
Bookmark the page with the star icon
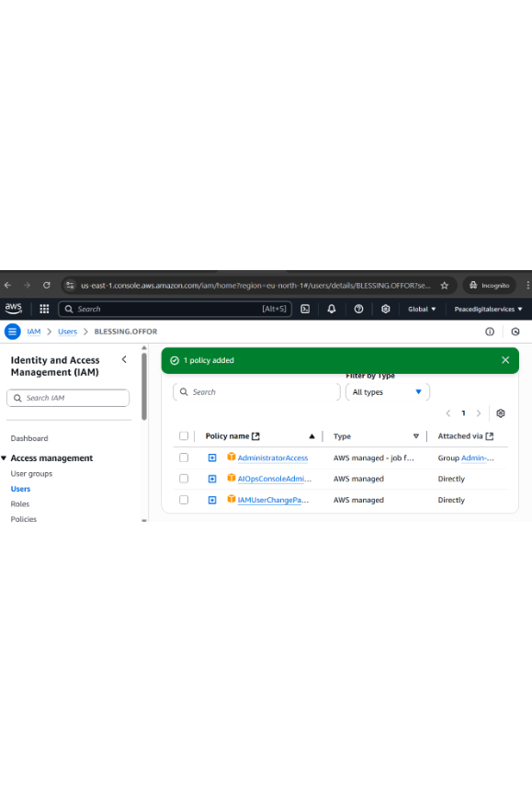444,286
